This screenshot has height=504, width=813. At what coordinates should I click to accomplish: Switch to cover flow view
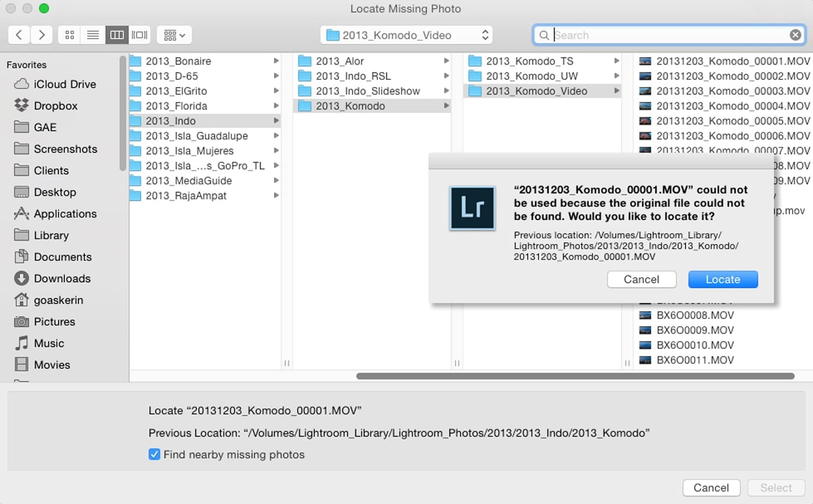pos(139,35)
